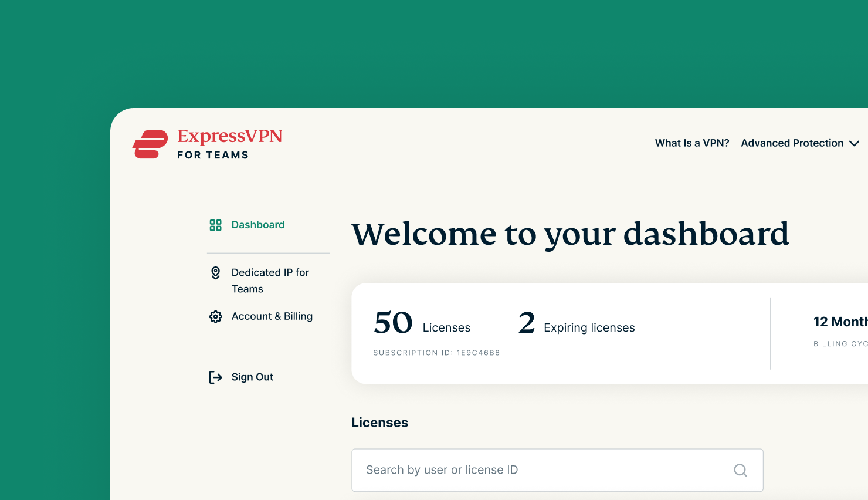Open the Dashboard menu item
This screenshot has width=868, height=500.
pos(258,225)
